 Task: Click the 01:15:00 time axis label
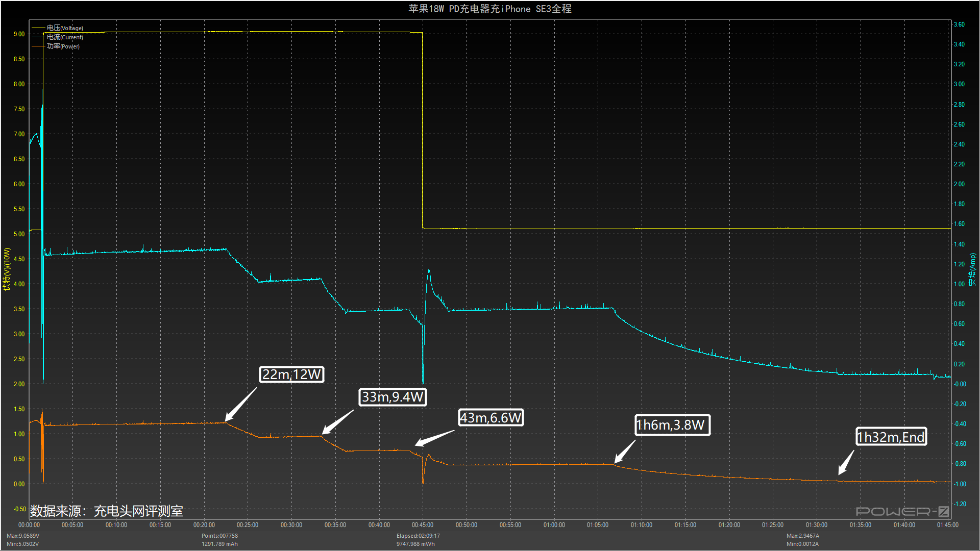685,525
